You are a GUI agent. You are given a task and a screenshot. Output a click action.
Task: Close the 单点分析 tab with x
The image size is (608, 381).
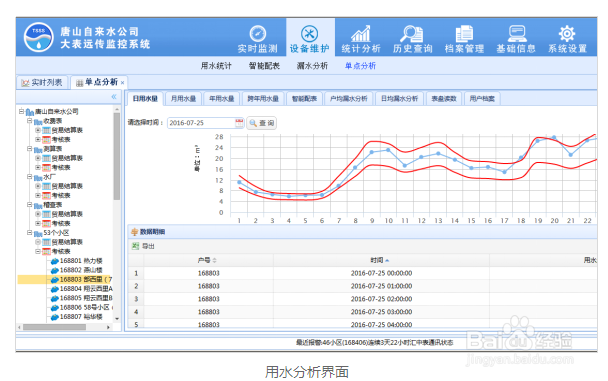click(123, 83)
